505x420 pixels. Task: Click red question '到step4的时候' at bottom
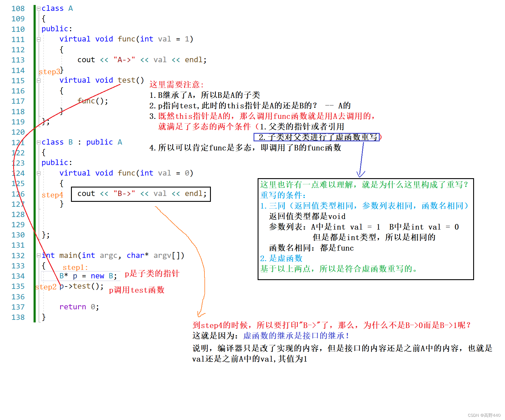click(332, 325)
